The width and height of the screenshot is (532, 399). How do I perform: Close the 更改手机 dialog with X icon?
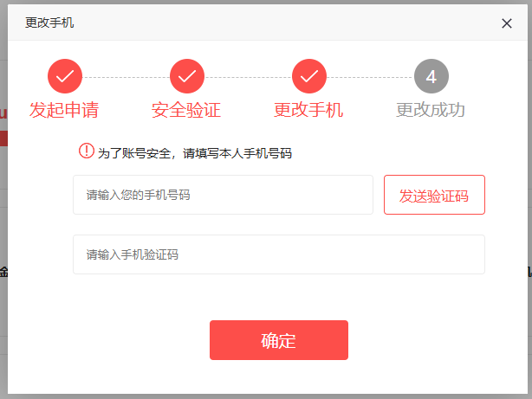point(507,23)
